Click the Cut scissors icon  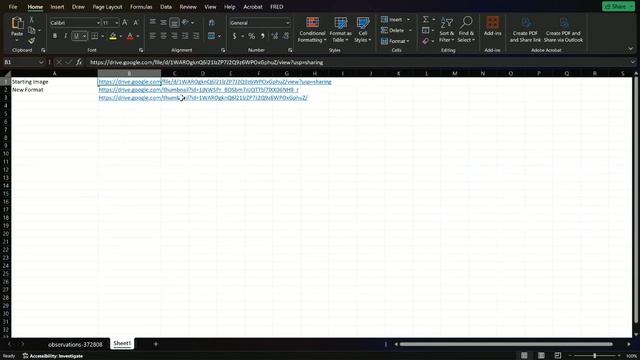(31, 20)
